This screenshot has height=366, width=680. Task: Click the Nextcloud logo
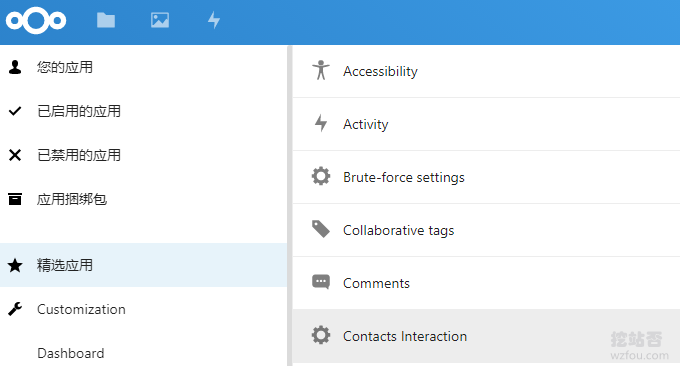36,20
